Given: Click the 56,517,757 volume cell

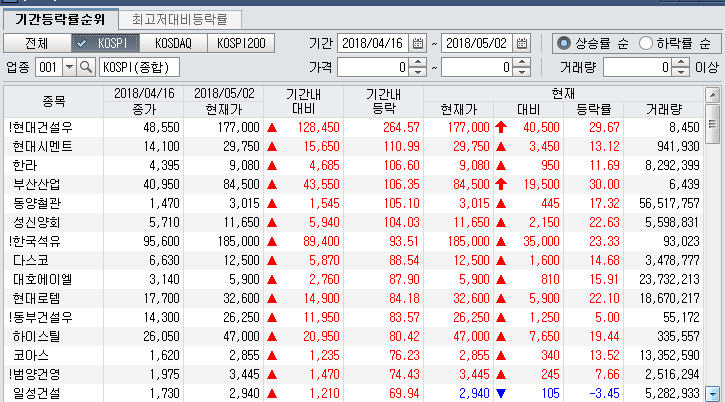Looking at the screenshot, I should pos(669,203).
